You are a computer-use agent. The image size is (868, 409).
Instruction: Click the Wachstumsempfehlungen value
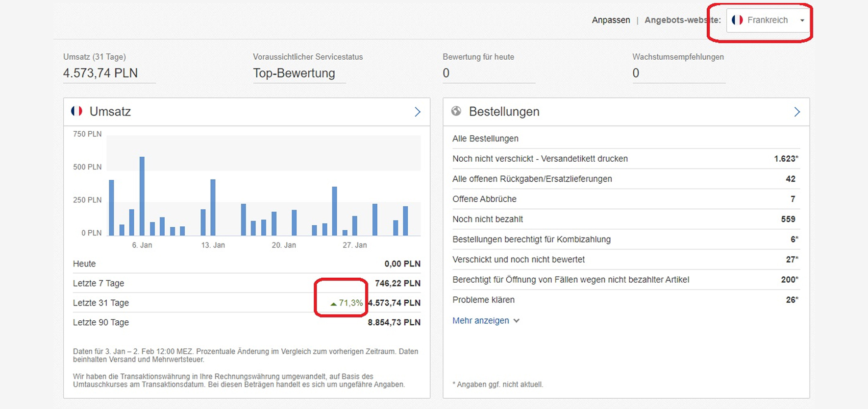pos(636,73)
